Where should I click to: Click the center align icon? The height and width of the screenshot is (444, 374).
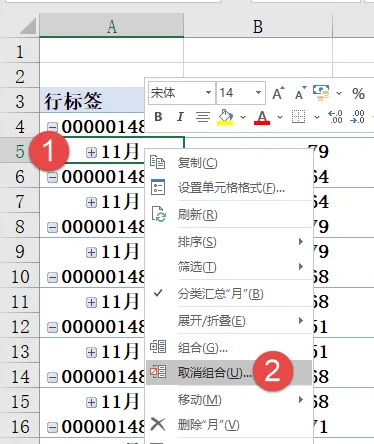[x=203, y=117]
